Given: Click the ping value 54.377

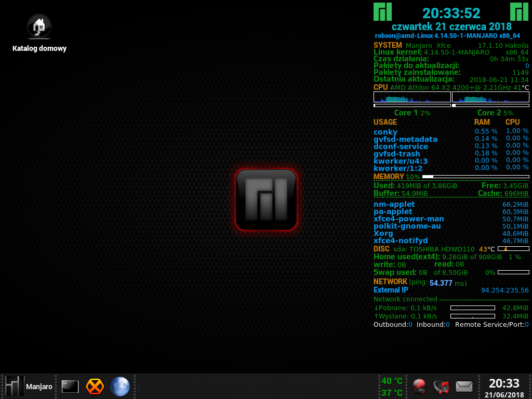Looking at the screenshot, I should [441, 283].
